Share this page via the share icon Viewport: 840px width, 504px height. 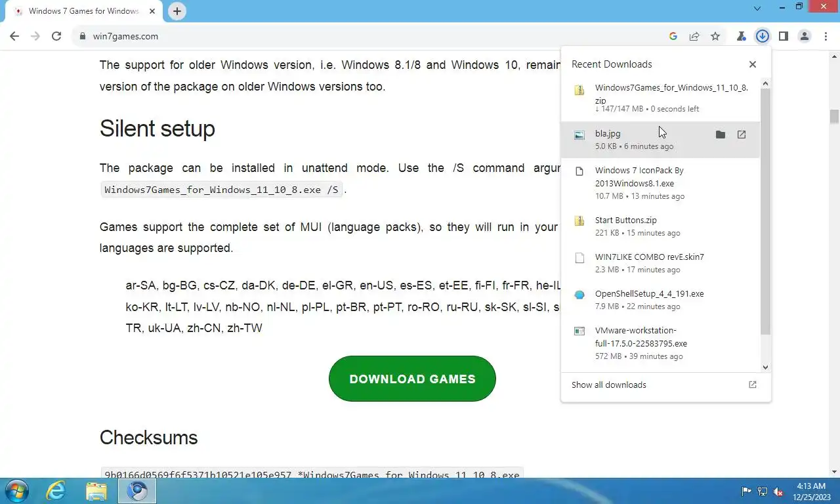pyautogui.click(x=694, y=36)
